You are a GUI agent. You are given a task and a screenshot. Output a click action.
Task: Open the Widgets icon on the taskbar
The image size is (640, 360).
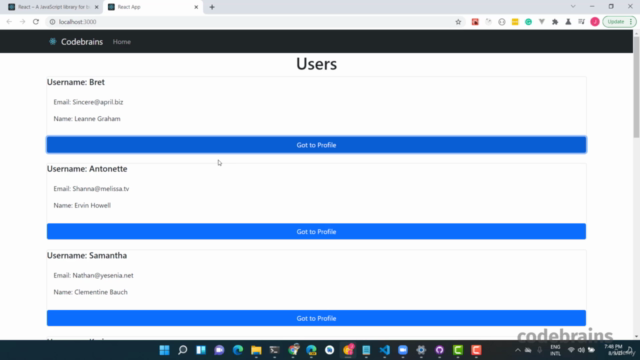(x=201, y=350)
